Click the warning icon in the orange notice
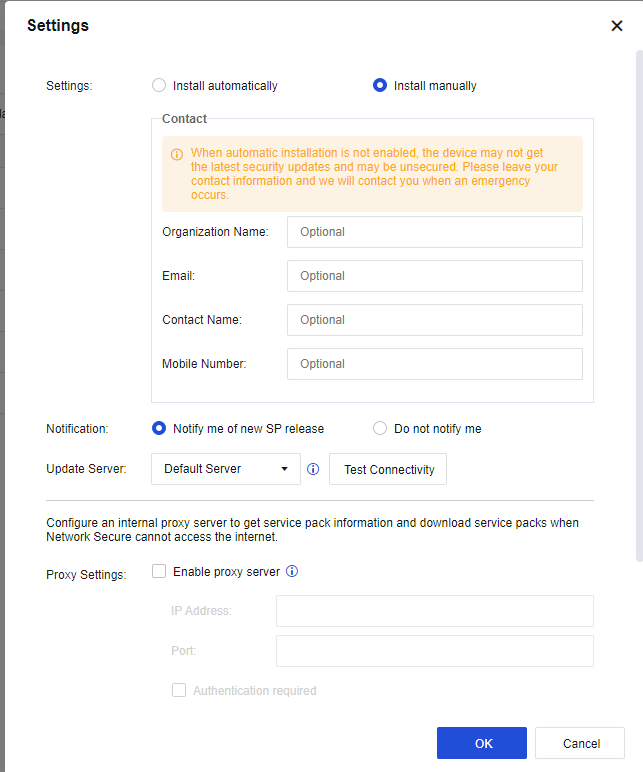 (x=177, y=155)
